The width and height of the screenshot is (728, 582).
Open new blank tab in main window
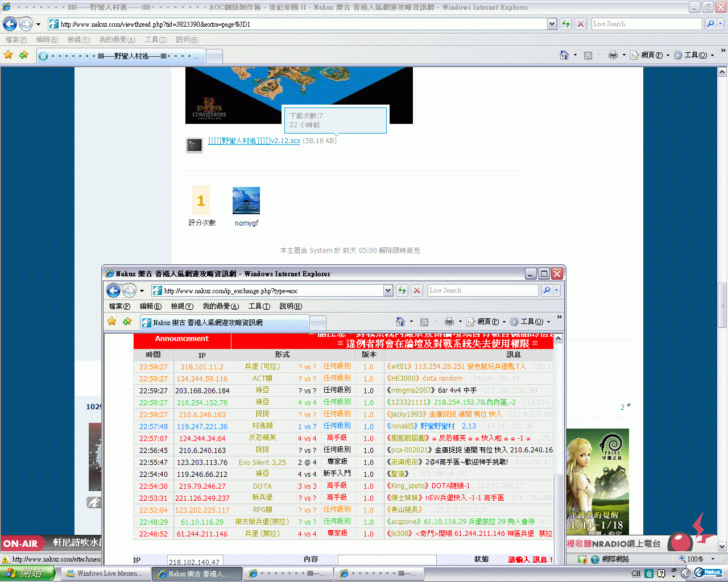(x=214, y=56)
